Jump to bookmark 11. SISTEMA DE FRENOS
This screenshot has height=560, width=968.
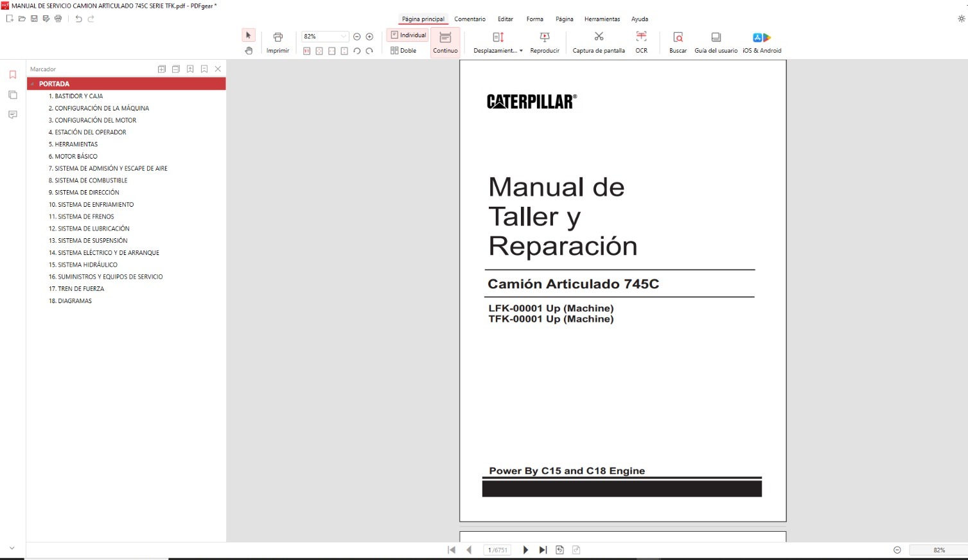[x=82, y=216]
